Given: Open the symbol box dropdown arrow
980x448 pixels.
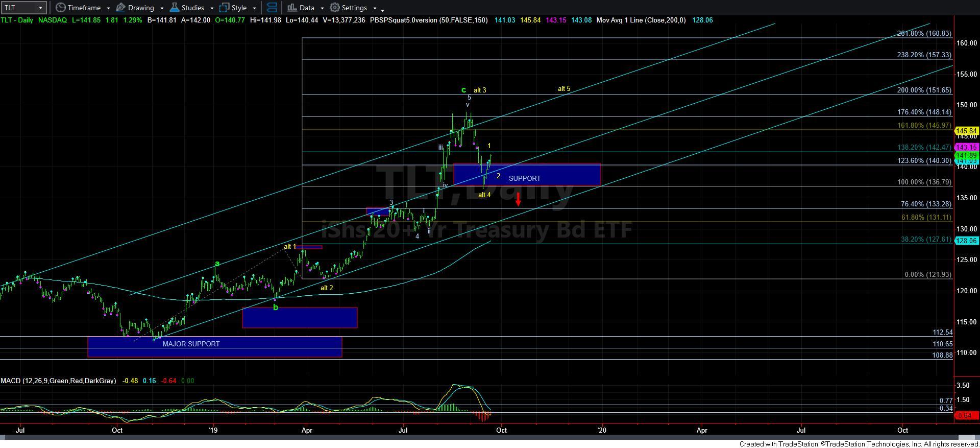Looking at the screenshot, I should click(x=40, y=8).
